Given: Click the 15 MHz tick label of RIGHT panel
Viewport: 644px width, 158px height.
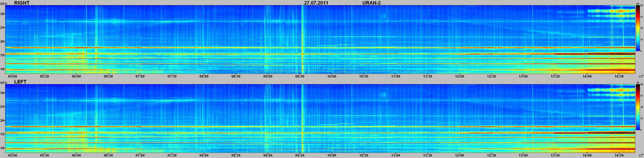Looking at the screenshot, I should [2, 55].
